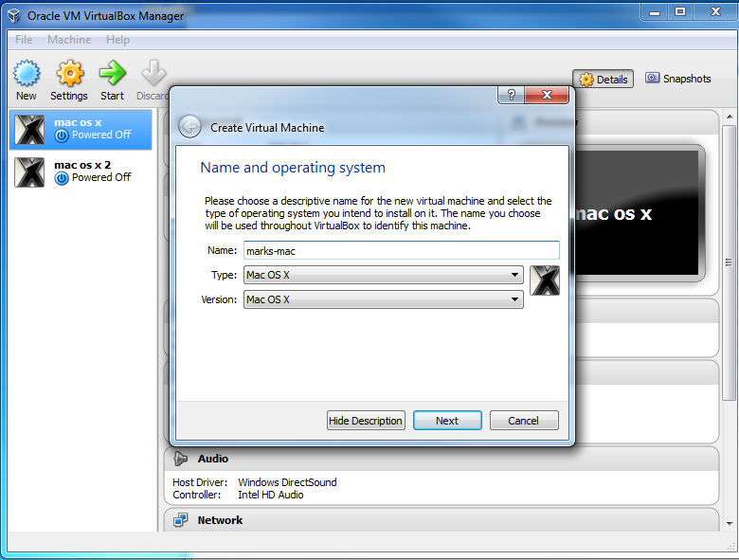Click the New virtual machine icon

27,74
